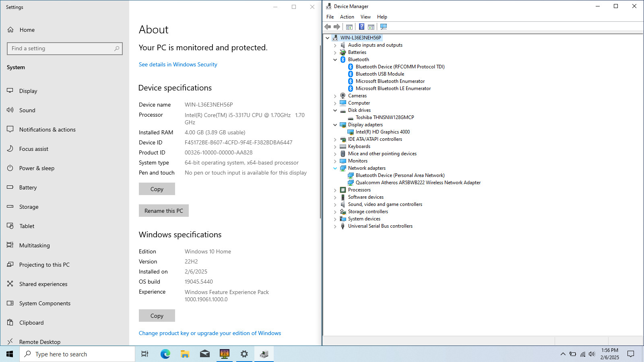
Task: Select Microsoft Bluetooth LE Enumerator
Action: [393, 88]
